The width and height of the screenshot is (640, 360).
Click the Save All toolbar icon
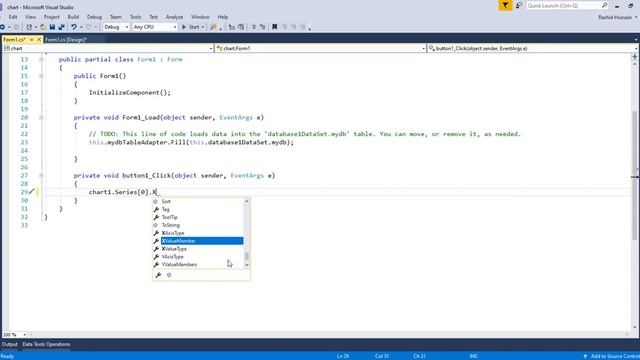tap(62, 27)
